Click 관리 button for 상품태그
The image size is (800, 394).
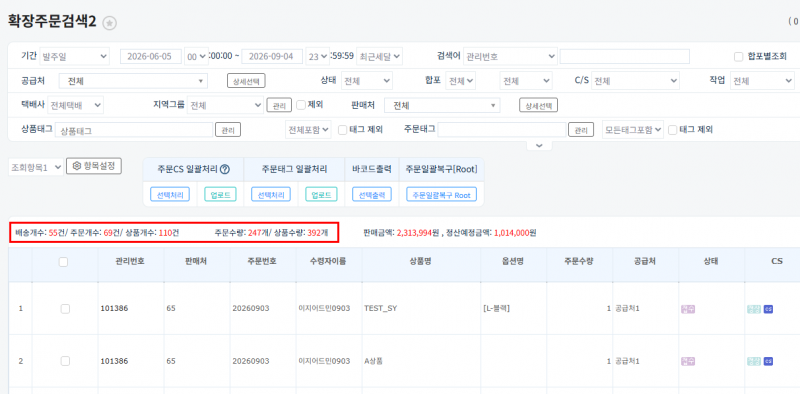tap(228, 130)
